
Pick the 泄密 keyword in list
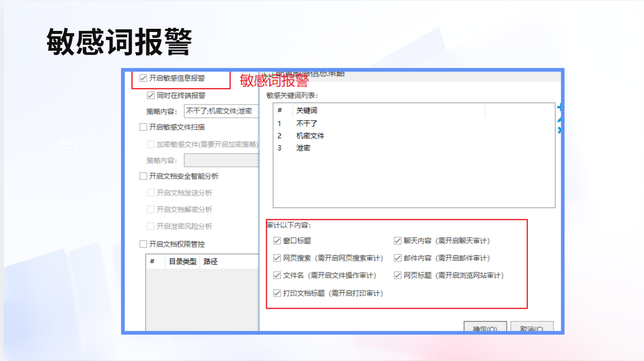[x=303, y=148]
